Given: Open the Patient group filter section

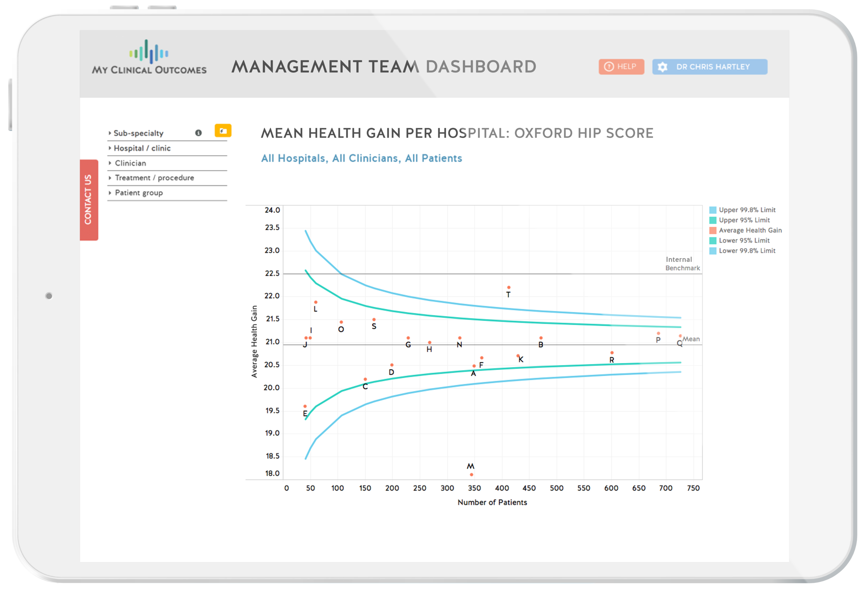Looking at the screenshot, I should (x=139, y=193).
